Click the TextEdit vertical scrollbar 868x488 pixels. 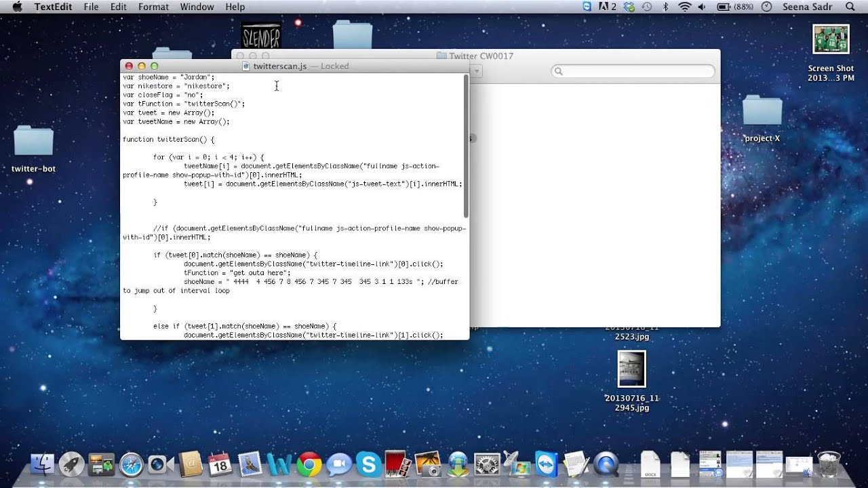(x=466, y=146)
